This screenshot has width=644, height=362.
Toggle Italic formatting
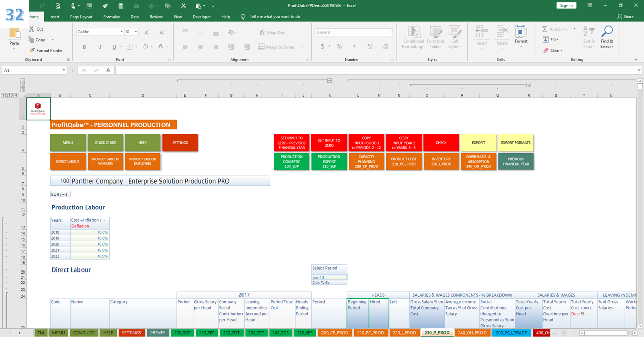click(99, 47)
